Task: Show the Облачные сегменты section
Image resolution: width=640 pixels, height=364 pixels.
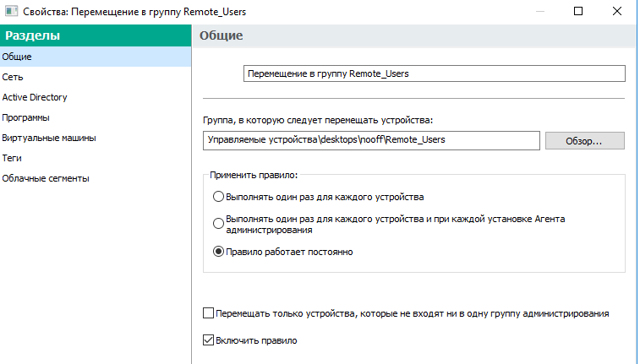Action: (46, 178)
